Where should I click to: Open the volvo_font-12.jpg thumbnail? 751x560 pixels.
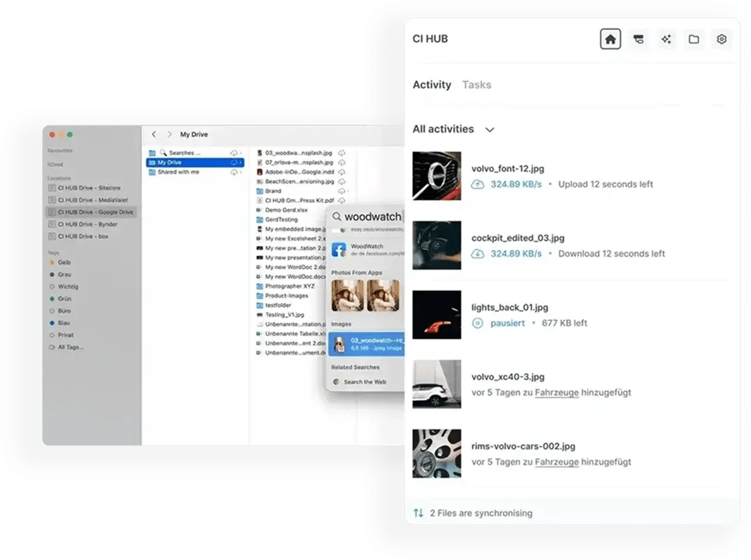coord(436,176)
